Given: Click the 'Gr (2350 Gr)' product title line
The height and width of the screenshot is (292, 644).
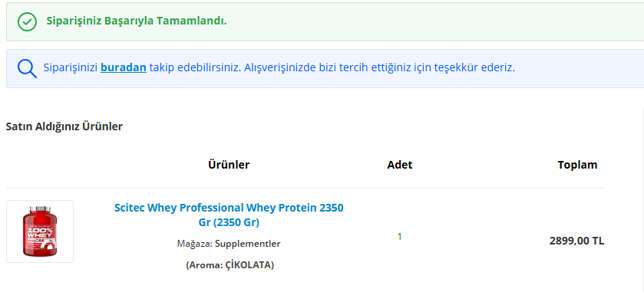Looking at the screenshot, I should [x=229, y=222].
